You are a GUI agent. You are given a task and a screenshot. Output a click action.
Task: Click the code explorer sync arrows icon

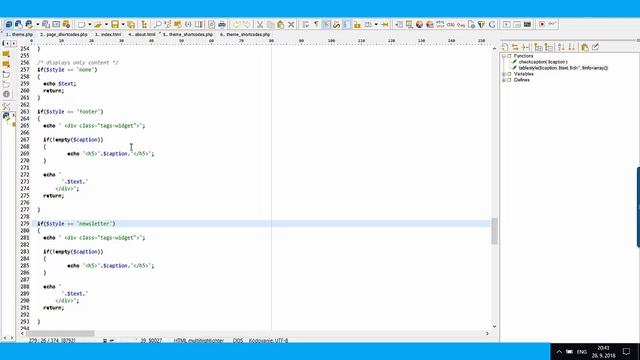515,47
